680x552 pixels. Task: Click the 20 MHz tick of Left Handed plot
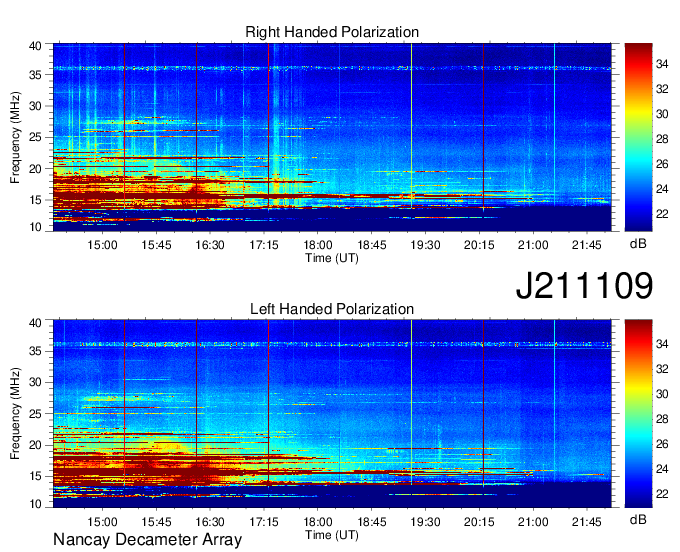pos(35,445)
